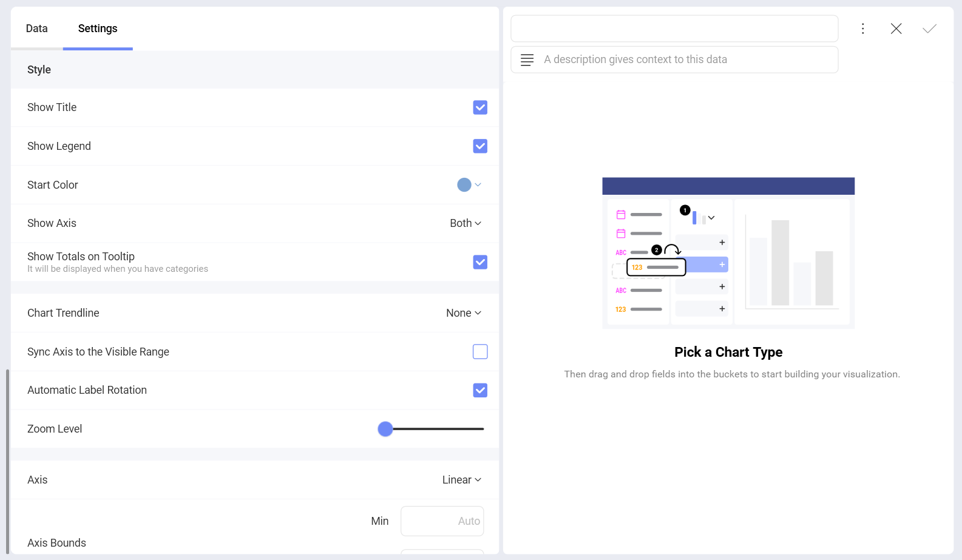Click the description text field
The width and height of the screenshot is (962, 560).
pyautogui.click(x=674, y=59)
